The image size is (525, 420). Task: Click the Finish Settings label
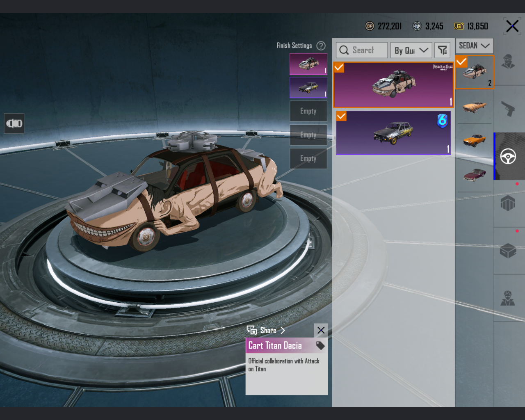pyautogui.click(x=294, y=46)
